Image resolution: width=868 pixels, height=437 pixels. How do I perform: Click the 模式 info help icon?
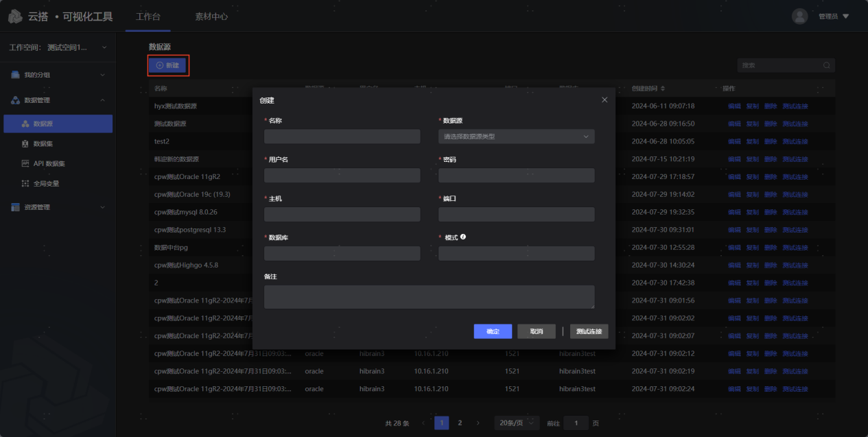click(463, 237)
